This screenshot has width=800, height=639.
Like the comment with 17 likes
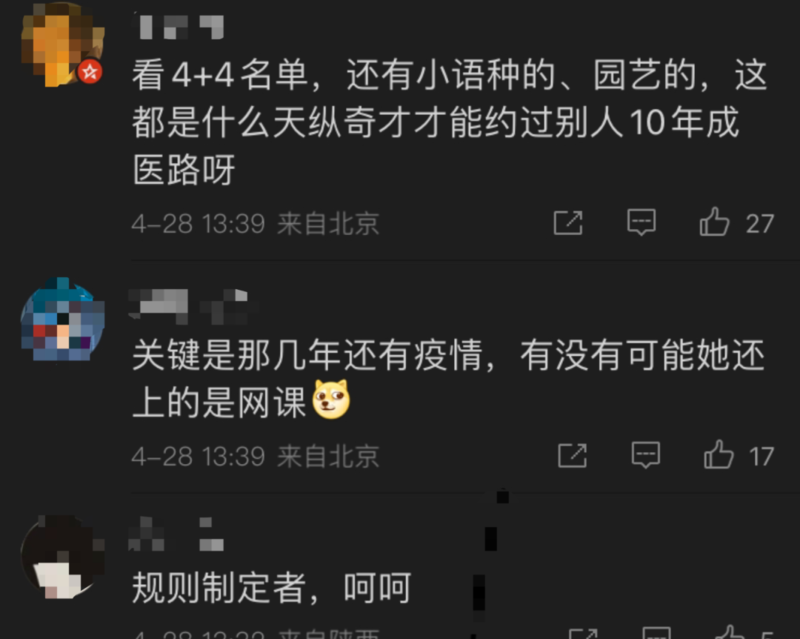718,454
